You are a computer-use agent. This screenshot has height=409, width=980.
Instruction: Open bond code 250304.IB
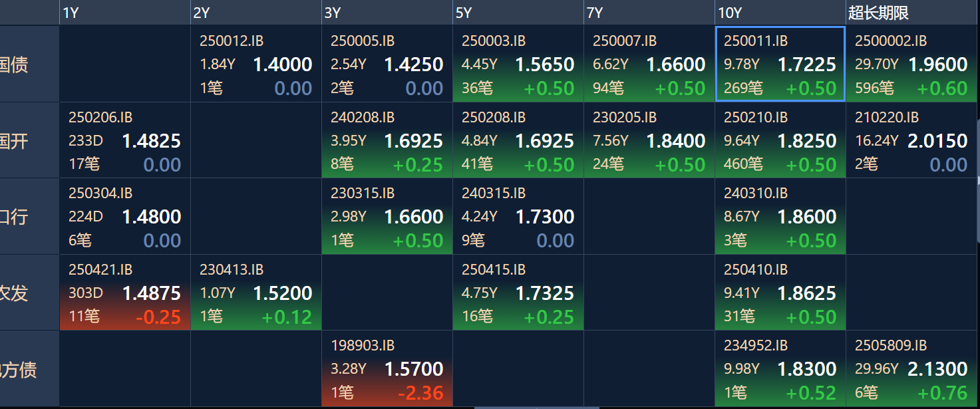100,194
